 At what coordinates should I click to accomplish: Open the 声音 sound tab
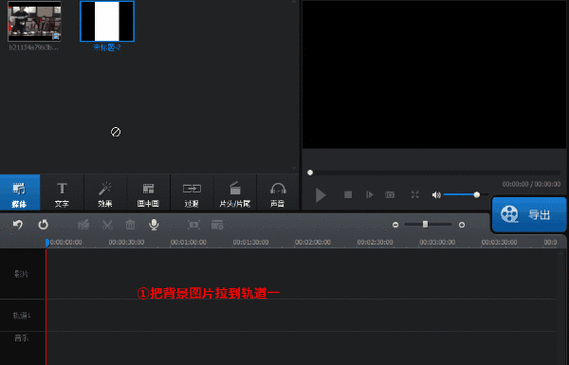[278, 193]
